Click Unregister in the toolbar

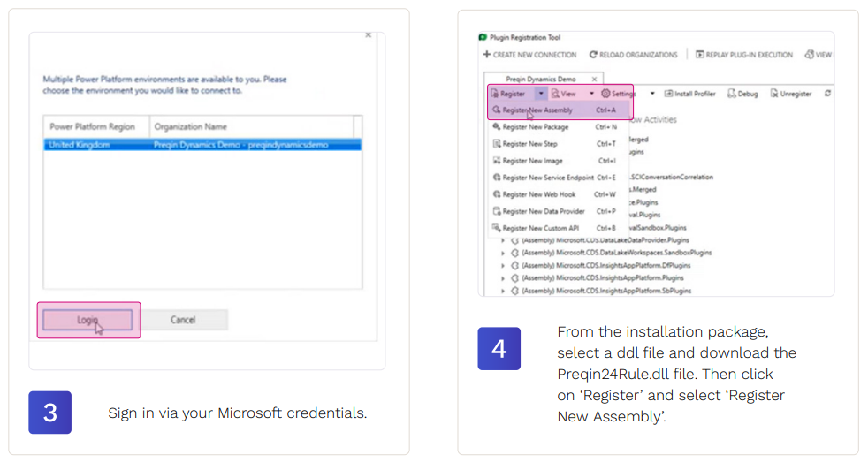point(790,94)
